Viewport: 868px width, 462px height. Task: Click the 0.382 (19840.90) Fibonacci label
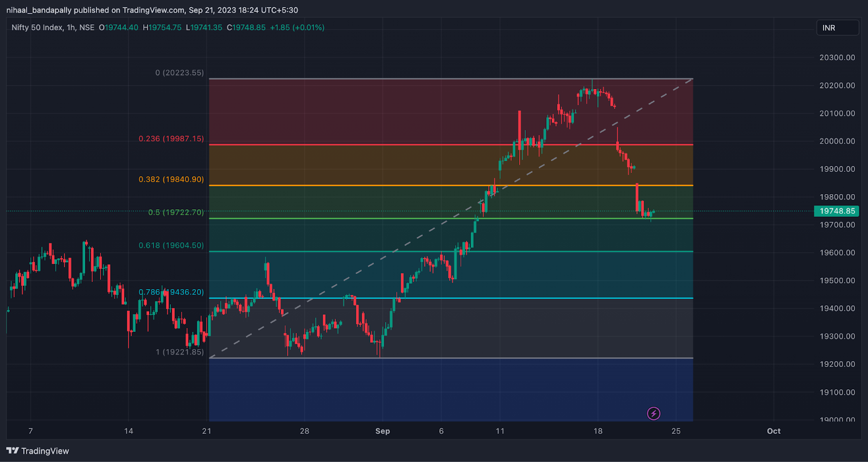click(171, 179)
